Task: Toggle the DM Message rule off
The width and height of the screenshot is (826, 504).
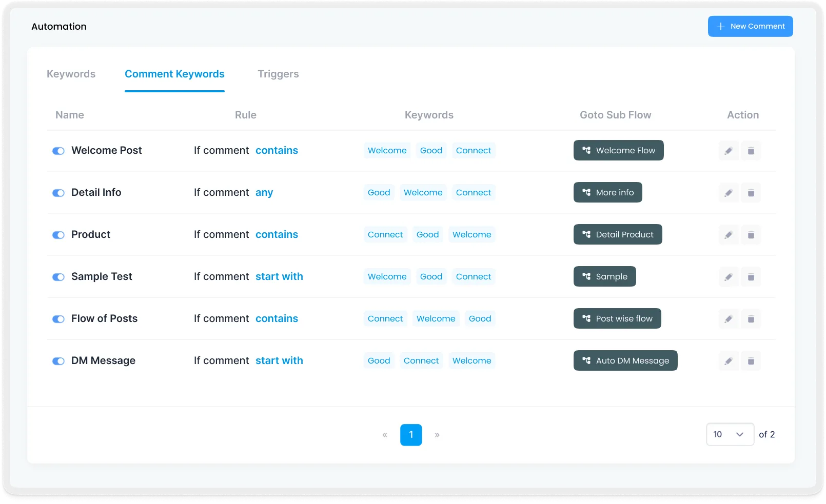Action: 58,361
